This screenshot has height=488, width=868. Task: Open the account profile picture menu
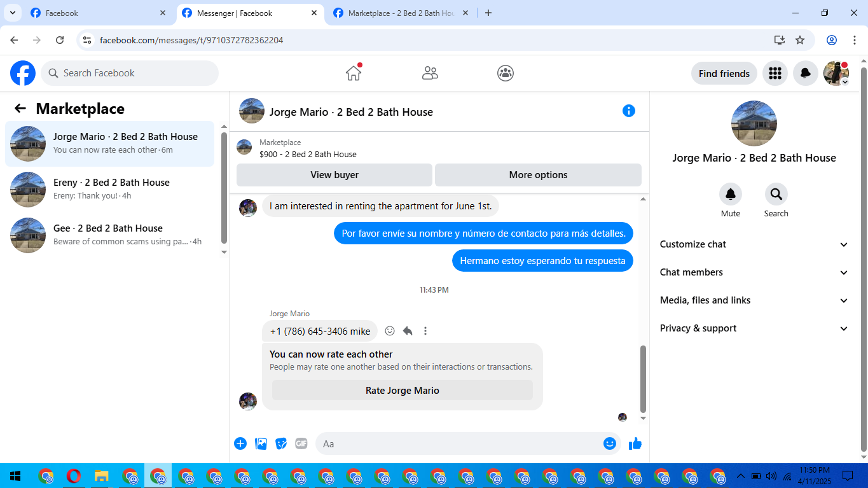coord(836,73)
